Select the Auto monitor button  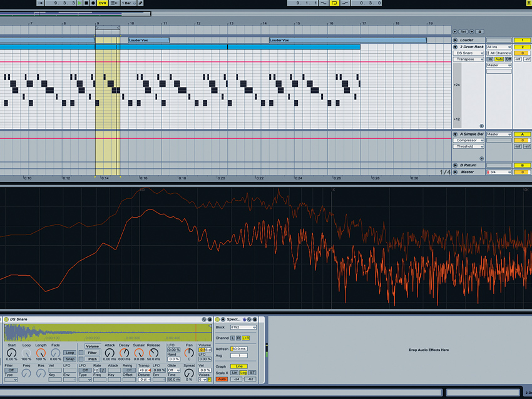[499, 59]
